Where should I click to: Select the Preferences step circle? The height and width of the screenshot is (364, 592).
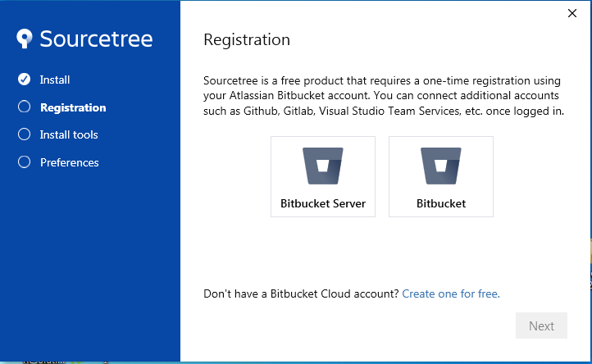pyautogui.click(x=24, y=162)
